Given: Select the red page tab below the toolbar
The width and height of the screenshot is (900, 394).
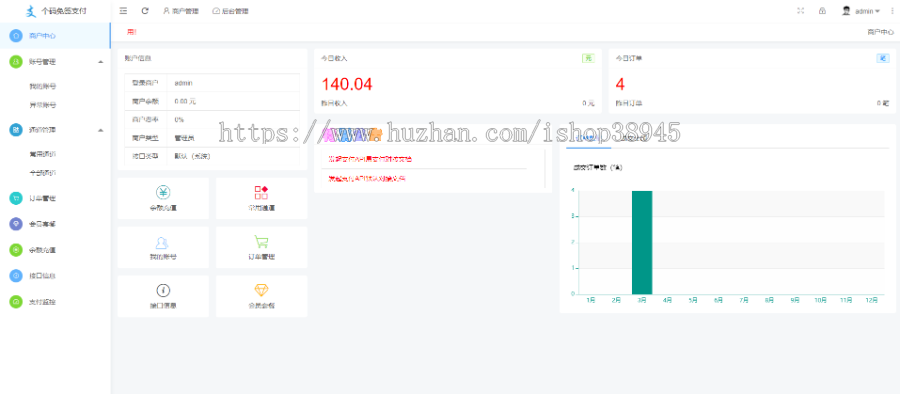Looking at the screenshot, I should coord(131,32).
